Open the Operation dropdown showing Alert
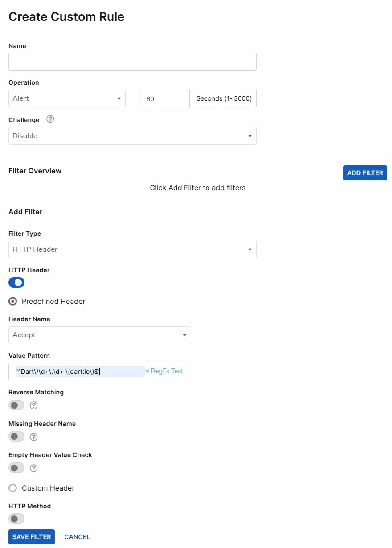 pyautogui.click(x=67, y=98)
